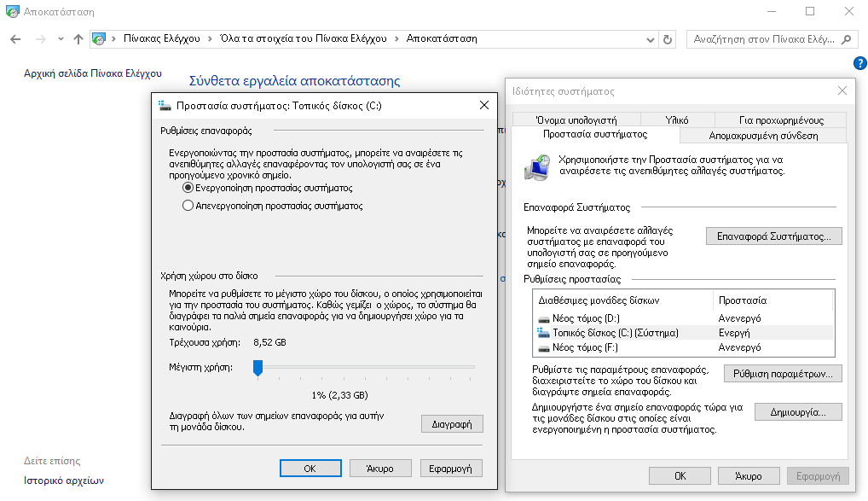Minimize the Αποκατάσταση window
Image resolution: width=868 pixels, height=501 pixels.
pyautogui.click(x=772, y=11)
